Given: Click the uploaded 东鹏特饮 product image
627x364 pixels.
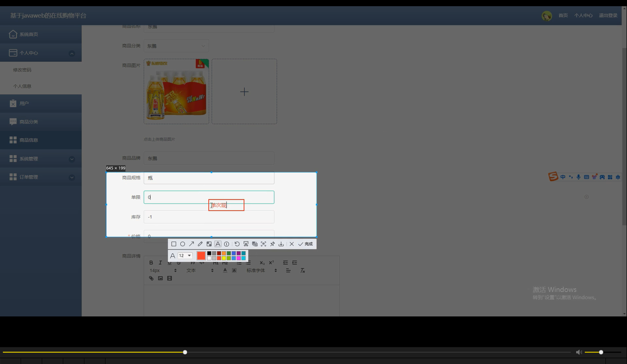Looking at the screenshot, I should pyautogui.click(x=176, y=91).
